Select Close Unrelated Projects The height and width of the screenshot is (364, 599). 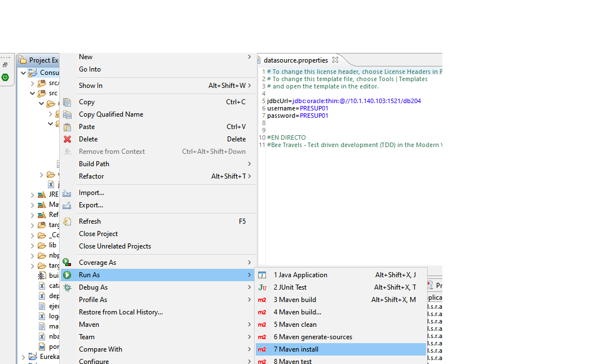pyautogui.click(x=115, y=246)
